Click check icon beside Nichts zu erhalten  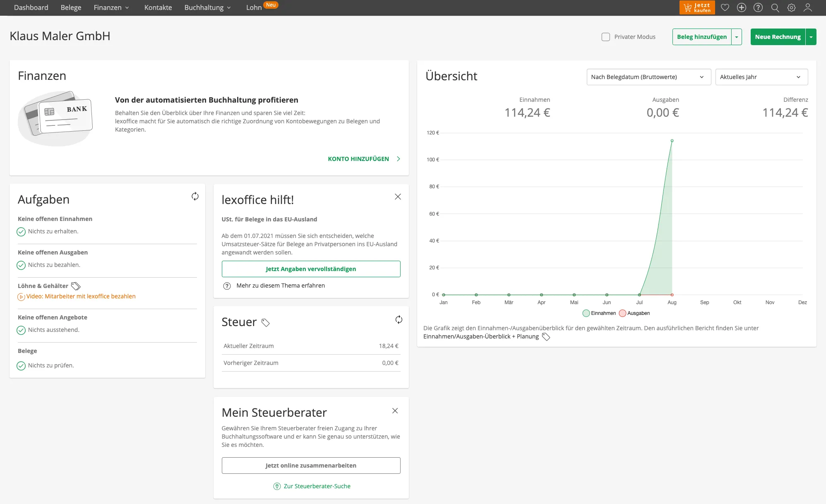pos(21,232)
